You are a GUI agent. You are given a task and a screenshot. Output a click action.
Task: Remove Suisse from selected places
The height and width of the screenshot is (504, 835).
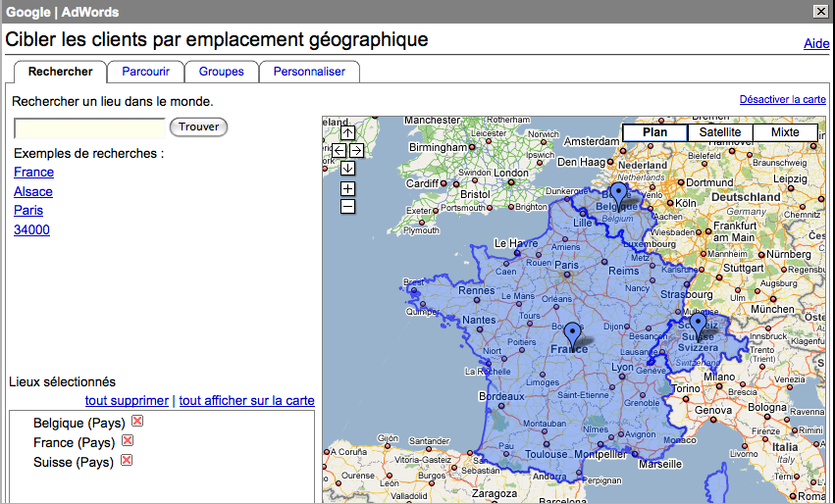[x=126, y=461]
